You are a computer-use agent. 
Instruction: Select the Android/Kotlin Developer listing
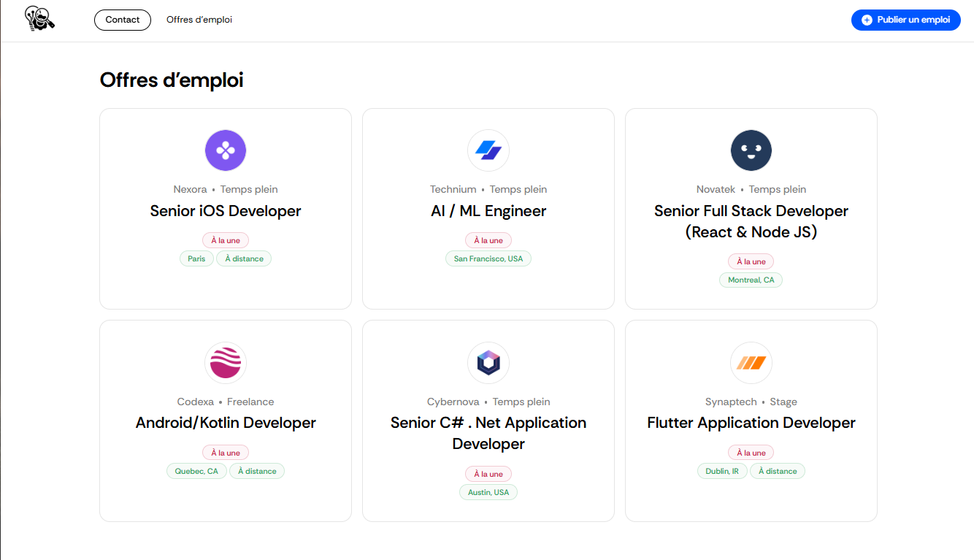coord(226,423)
